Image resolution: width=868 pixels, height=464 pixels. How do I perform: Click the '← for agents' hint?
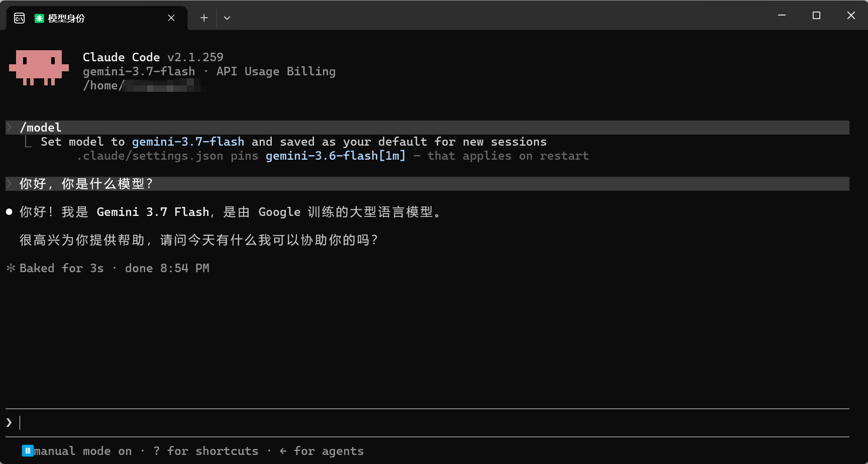click(321, 451)
